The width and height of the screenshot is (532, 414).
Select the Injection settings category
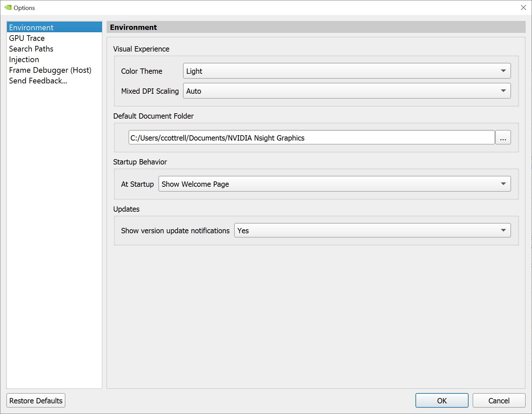(24, 59)
